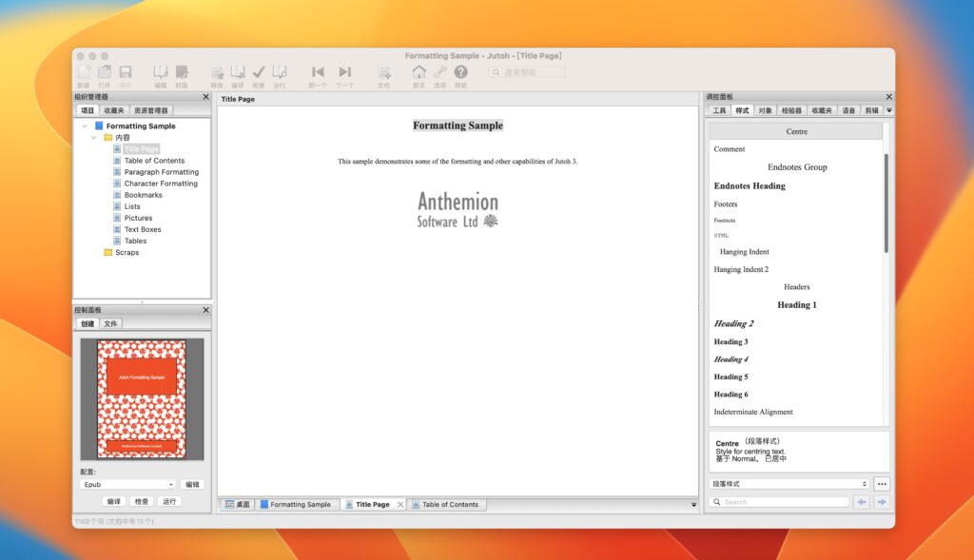This screenshot has height=560, width=974.
Task: Compile the book with the 编译 toolbar icon
Action: [236, 69]
